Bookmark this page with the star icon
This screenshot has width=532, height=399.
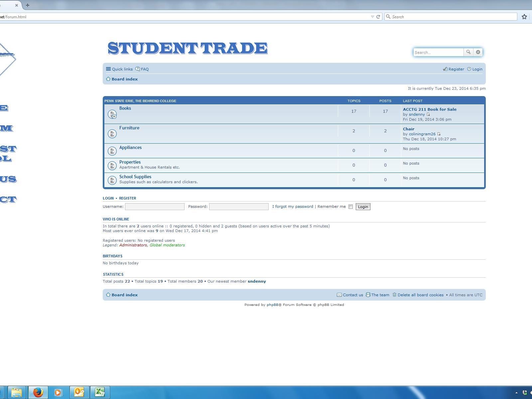(x=524, y=17)
